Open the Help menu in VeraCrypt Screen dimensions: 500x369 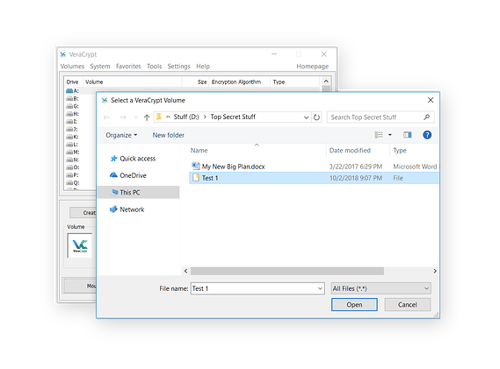[x=203, y=66]
